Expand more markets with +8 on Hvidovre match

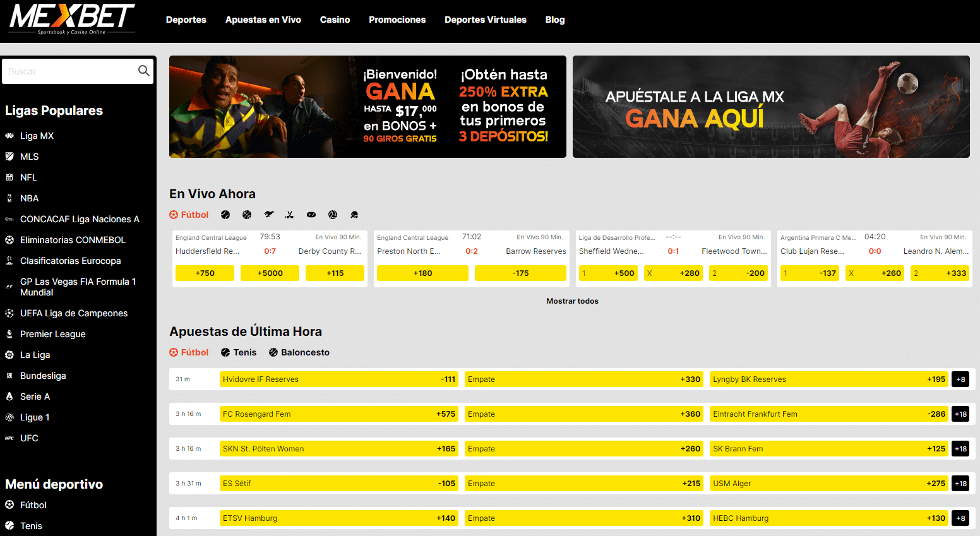(x=960, y=379)
